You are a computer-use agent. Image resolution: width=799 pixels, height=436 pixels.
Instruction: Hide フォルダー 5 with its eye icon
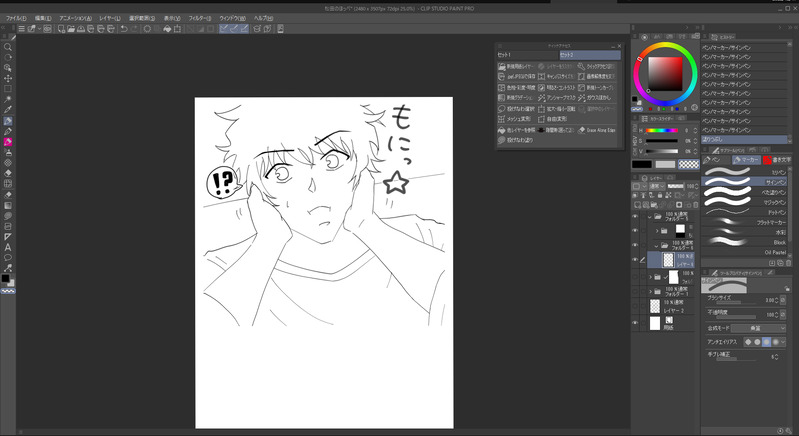(x=635, y=216)
